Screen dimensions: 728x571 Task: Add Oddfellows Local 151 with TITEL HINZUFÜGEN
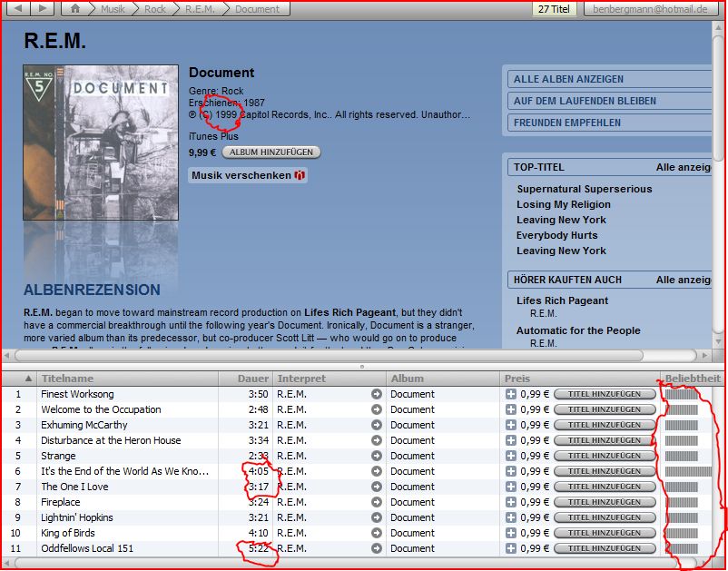[605, 548]
